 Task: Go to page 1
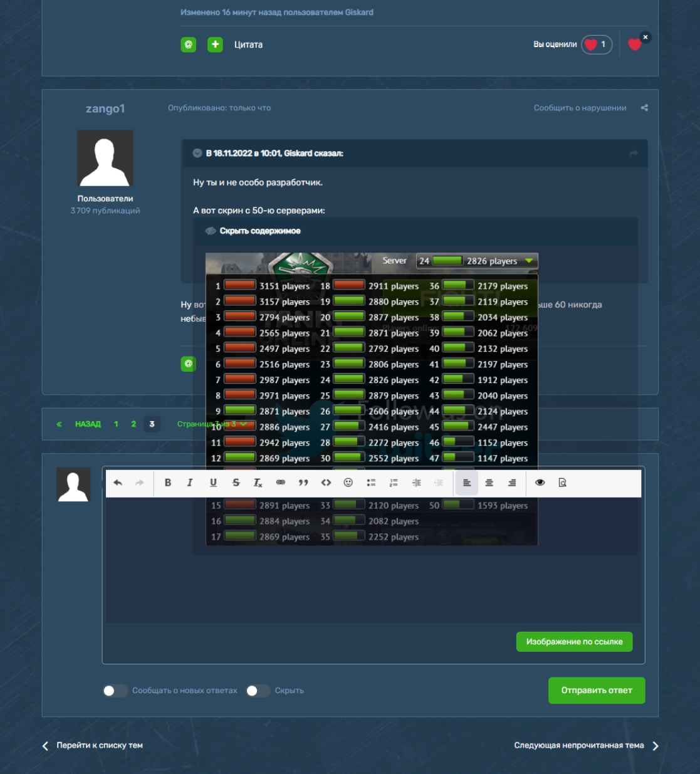click(116, 424)
